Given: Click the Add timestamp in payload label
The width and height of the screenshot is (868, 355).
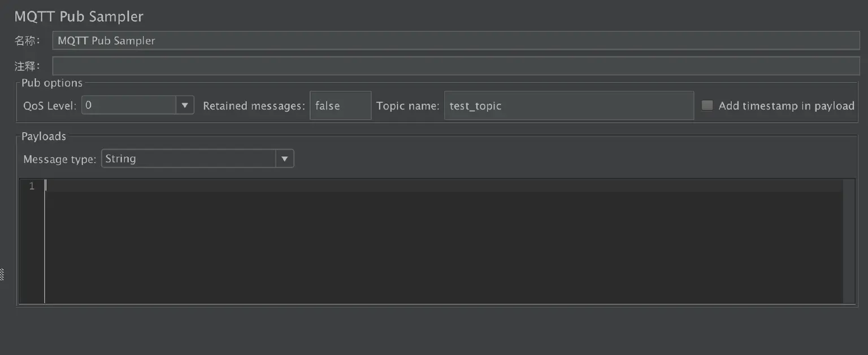Looking at the screenshot, I should pos(785,105).
